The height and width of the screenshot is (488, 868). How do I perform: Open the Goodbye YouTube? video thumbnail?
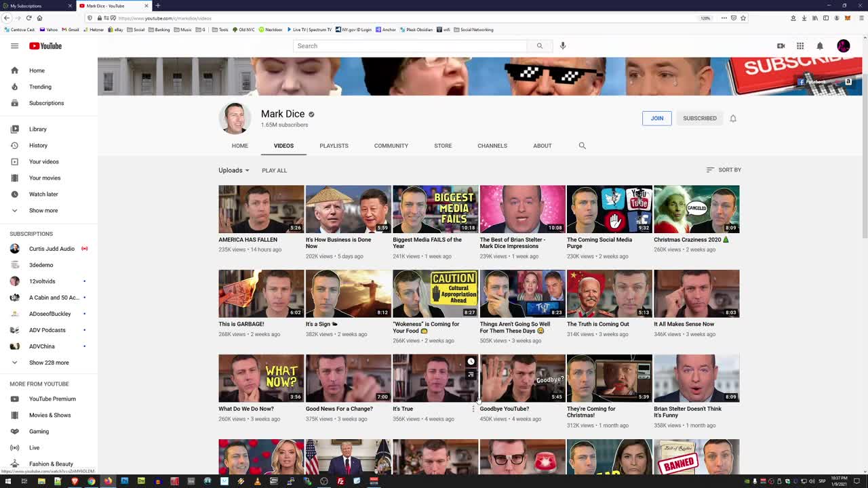pyautogui.click(x=523, y=378)
